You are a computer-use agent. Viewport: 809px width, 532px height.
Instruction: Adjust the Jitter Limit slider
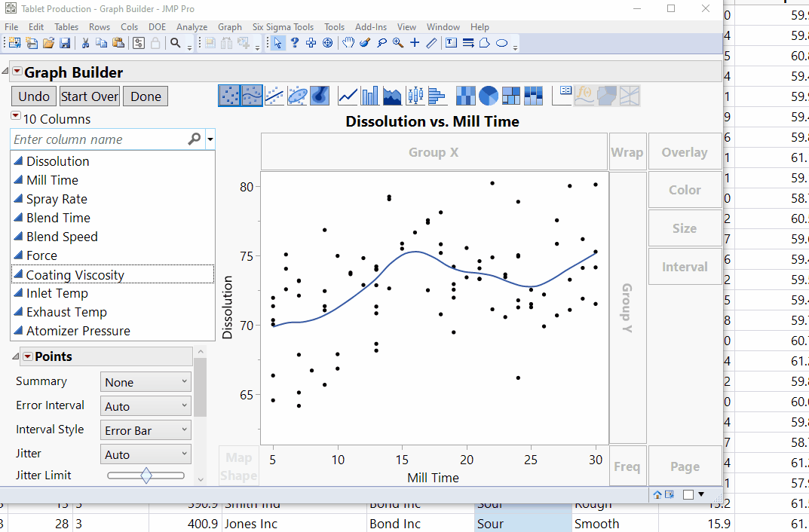(146, 475)
